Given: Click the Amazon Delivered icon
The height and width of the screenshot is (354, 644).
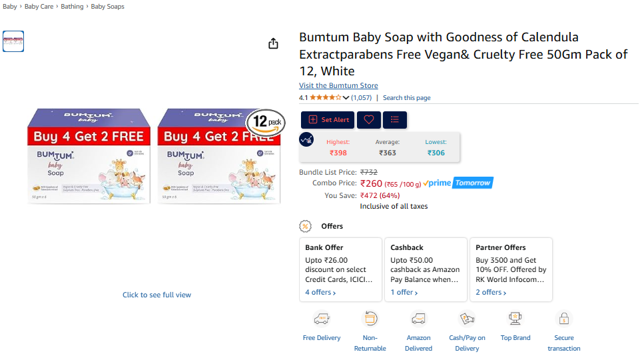Looking at the screenshot, I should tap(418, 319).
